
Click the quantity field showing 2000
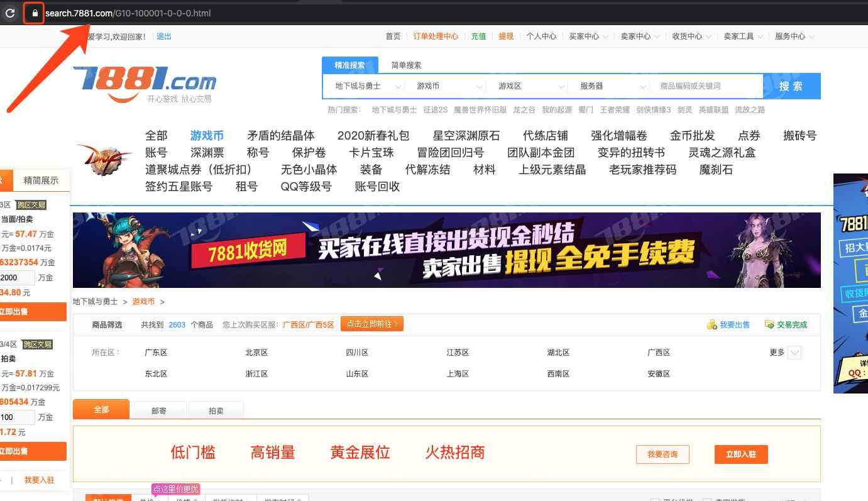(17, 278)
